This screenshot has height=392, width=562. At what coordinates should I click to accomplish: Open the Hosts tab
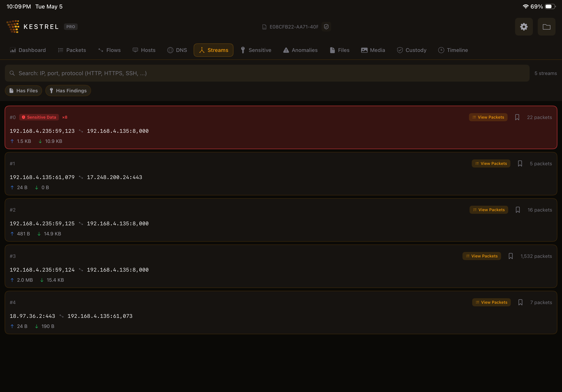144,50
